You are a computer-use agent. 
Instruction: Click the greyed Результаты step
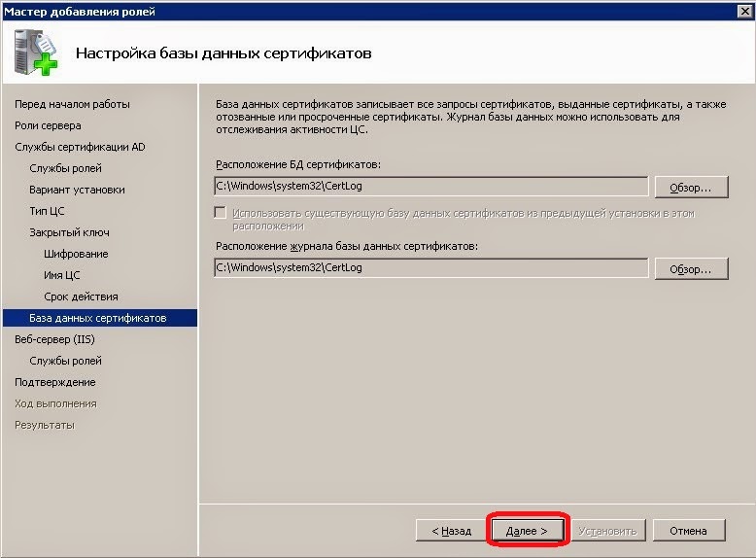[45, 425]
